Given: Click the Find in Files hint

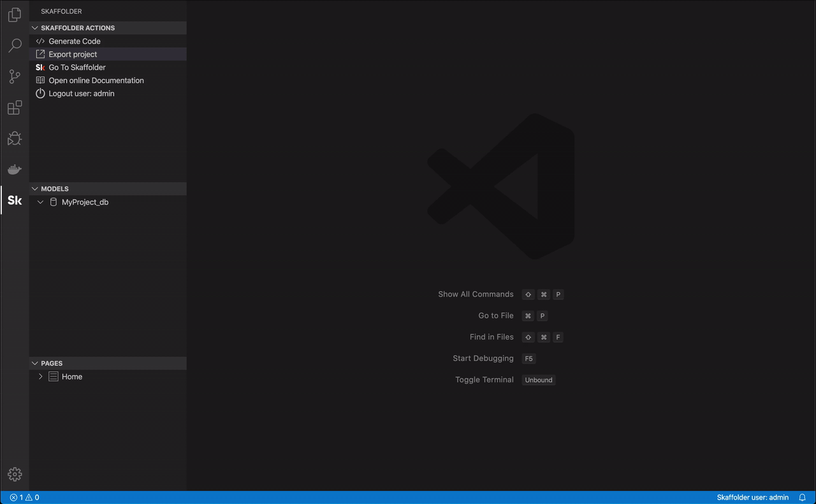Looking at the screenshot, I should point(492,337).
